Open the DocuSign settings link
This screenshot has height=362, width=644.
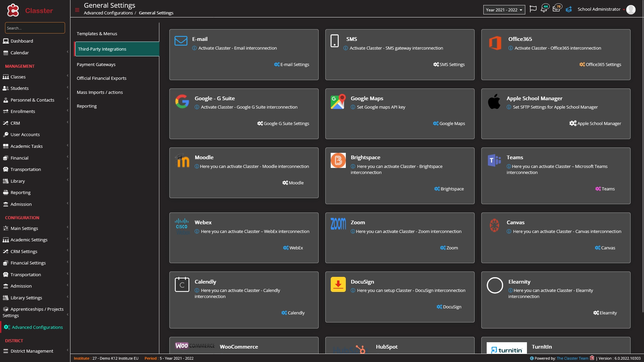pos(449,307)
